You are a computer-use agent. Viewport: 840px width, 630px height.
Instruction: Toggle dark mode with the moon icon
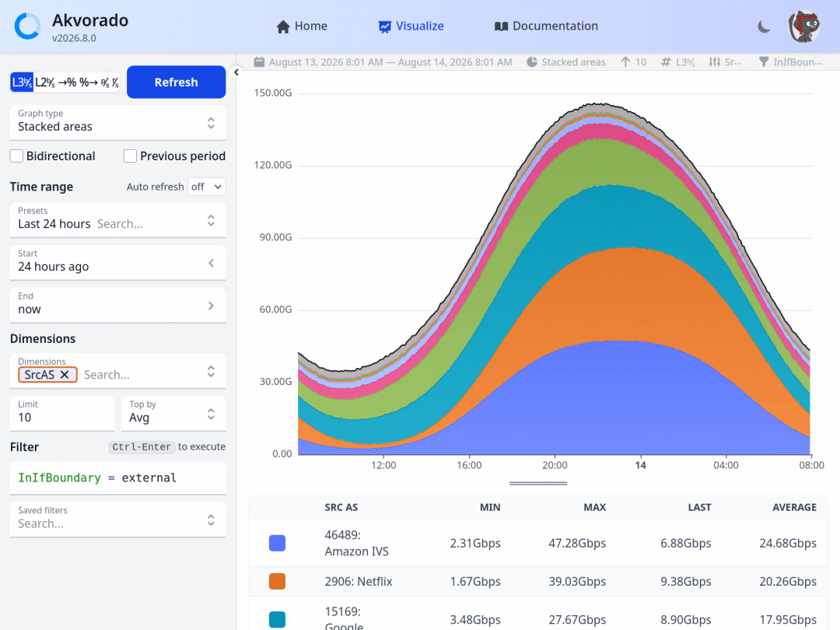pyautogui.click(x=764, y=26)
